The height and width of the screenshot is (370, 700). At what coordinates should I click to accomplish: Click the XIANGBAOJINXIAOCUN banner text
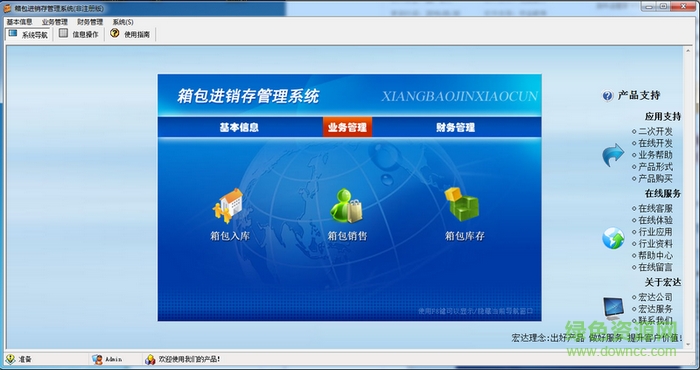pyautogui.click(x=459, y=96)
